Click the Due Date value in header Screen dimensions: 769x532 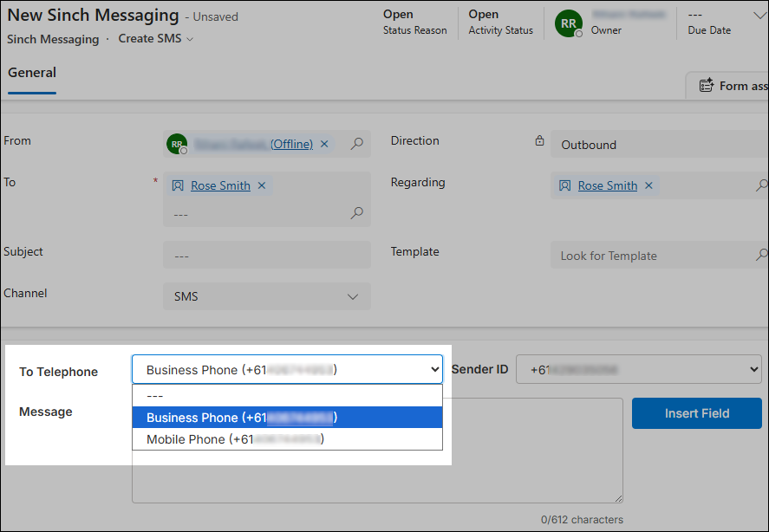tap(695, 15)
